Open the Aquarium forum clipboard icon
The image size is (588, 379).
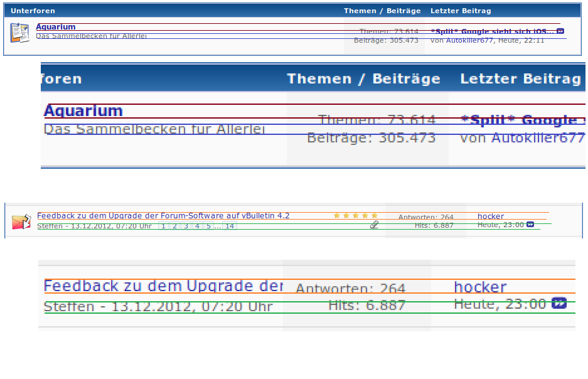[x=19, y=33]
